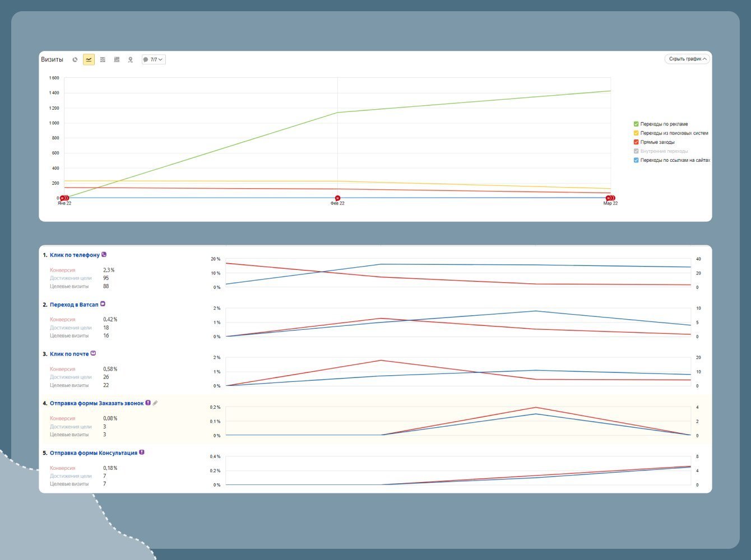The width and height of the screenshot is (751, 560).
Task: Open the Клик по почте goal
Action: tap(69, 354)
